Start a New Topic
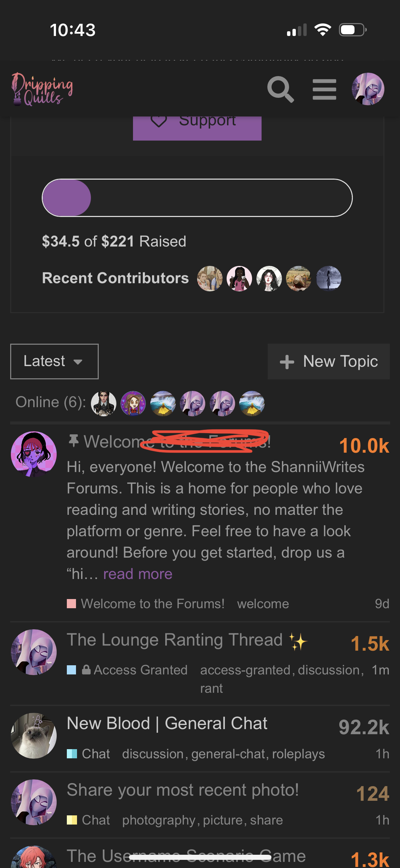This screenshot has height=868, width=400. [328, 361]
